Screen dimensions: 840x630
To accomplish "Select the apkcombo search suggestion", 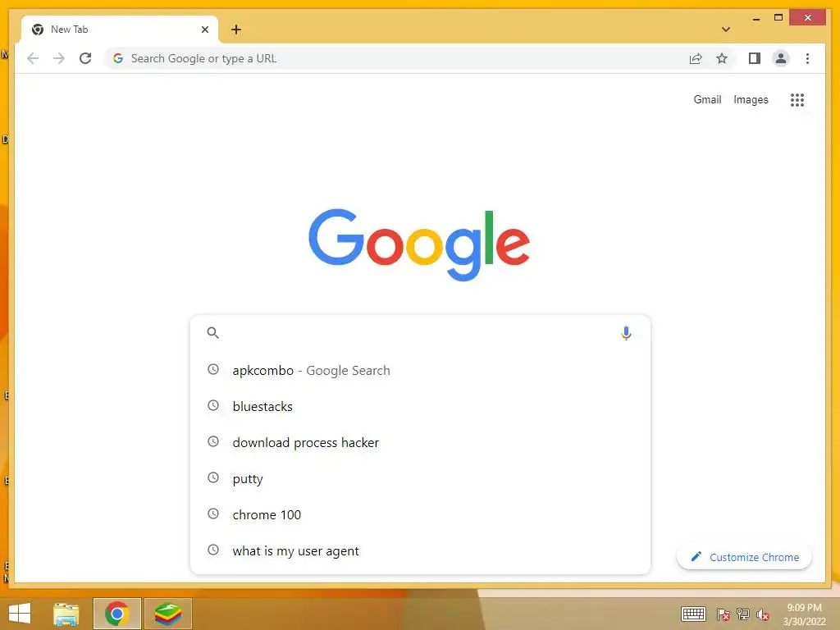I will pyautogui.click(x=420, y=370).
